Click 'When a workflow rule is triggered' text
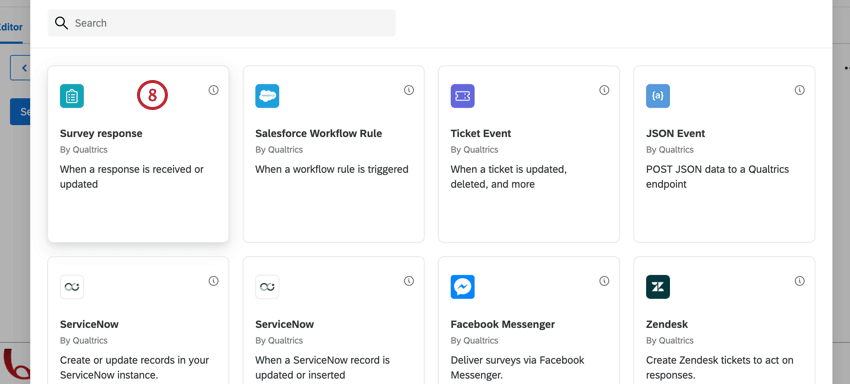850x384 pixels. (x=332, y=169)
